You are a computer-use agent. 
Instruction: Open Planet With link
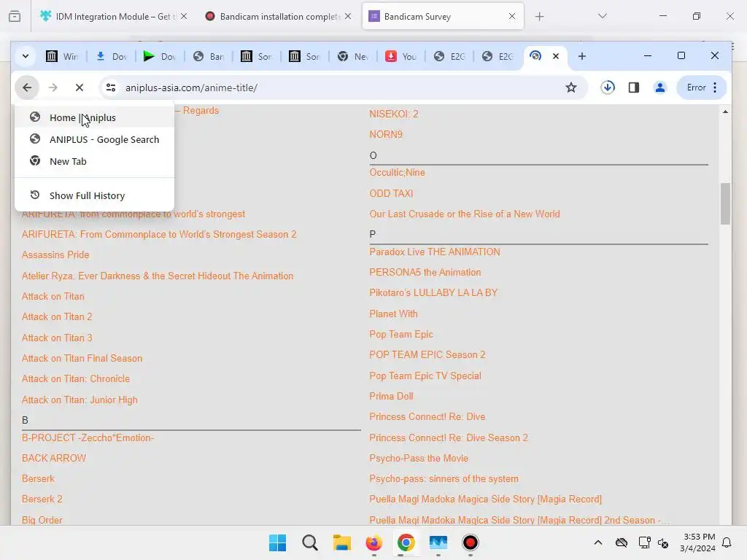point(393,314)
